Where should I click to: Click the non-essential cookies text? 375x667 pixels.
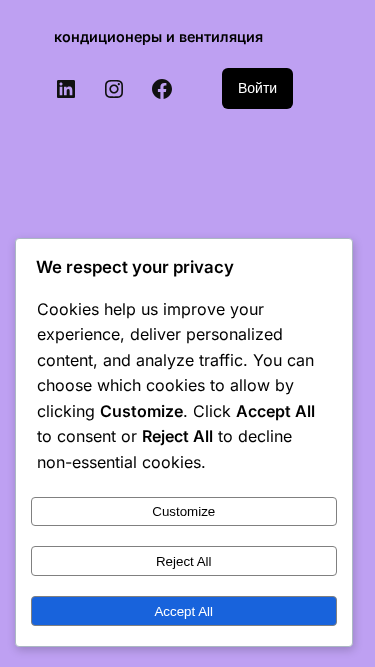point(121,462)
